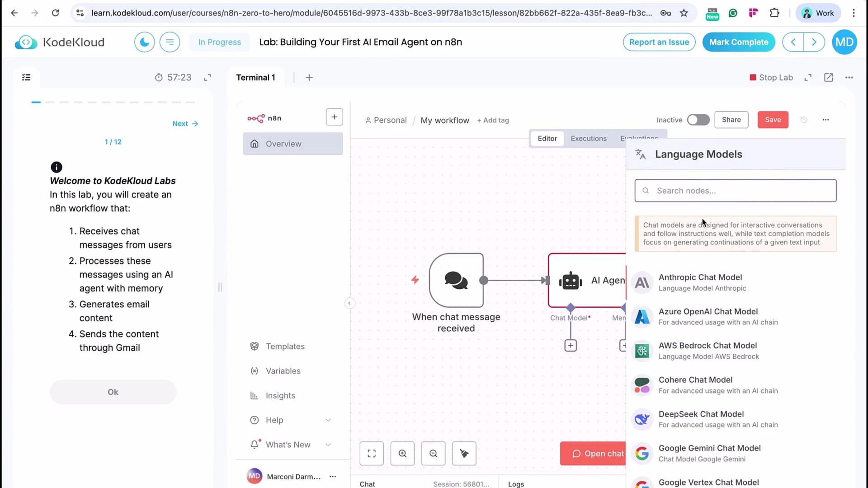The height and width of the screenshot is (488, 868).
Task: Select Cohere Chat Model
Action: point(736,385)
